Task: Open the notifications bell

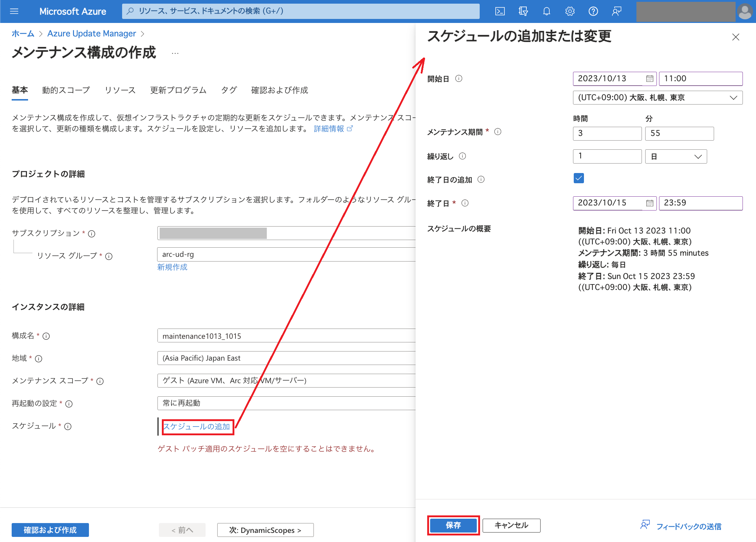Action: coord(546,11)
